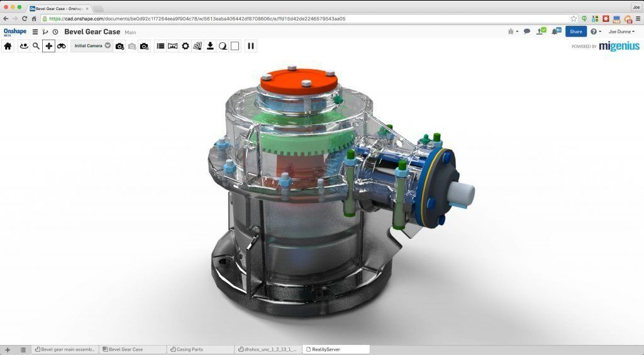
Task: Switch to the Casing Parts tab
Action: (x=201, y=350)
